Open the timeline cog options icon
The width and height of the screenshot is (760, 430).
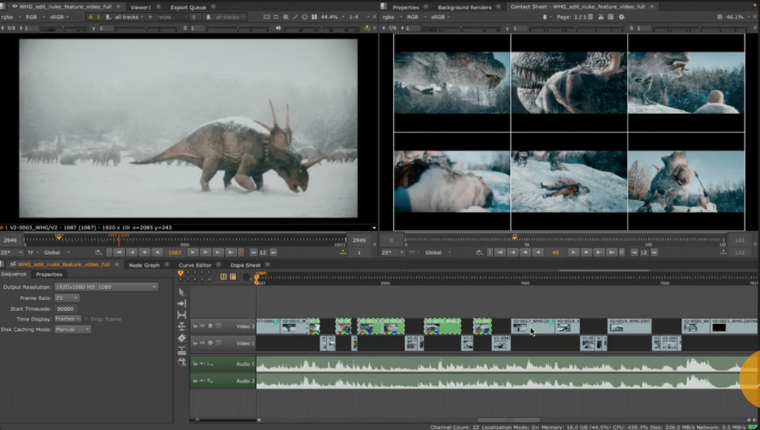[246, 277]
